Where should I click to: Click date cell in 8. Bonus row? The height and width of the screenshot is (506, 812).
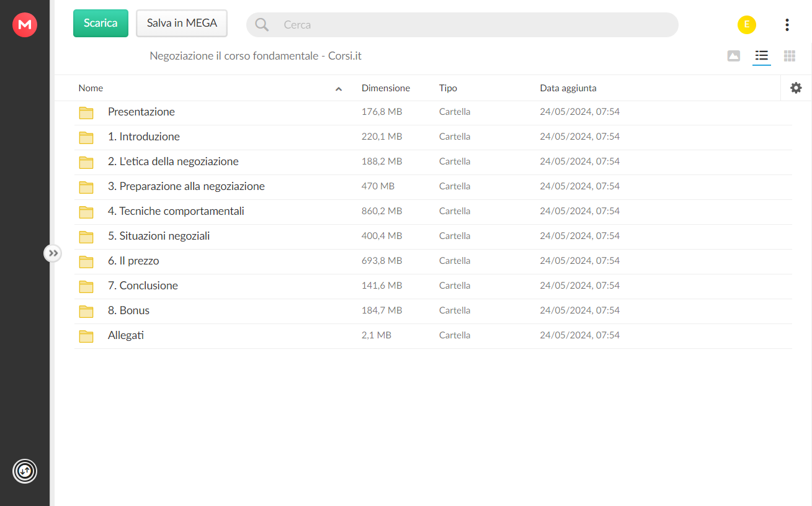click(x=580, y=310)
